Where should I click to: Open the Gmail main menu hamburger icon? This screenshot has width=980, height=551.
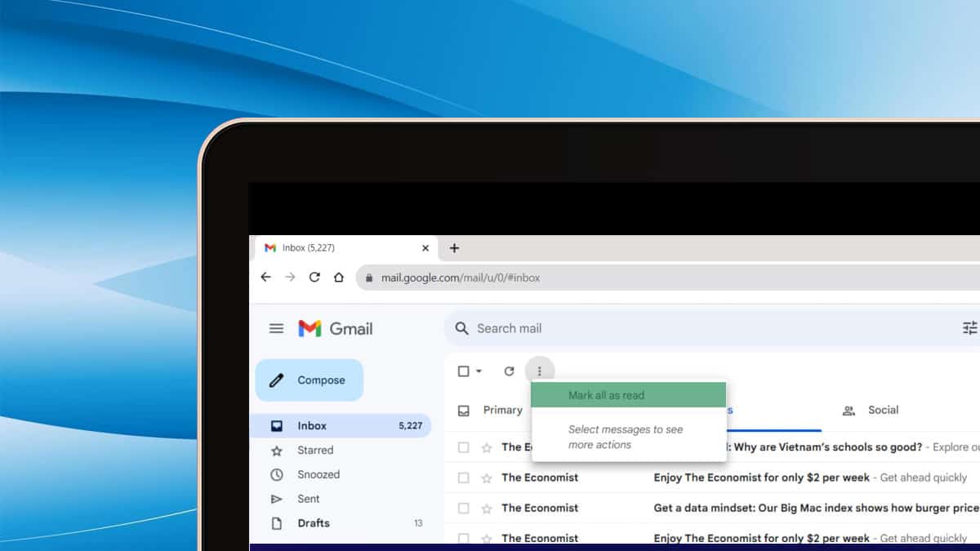pos(276,328)
